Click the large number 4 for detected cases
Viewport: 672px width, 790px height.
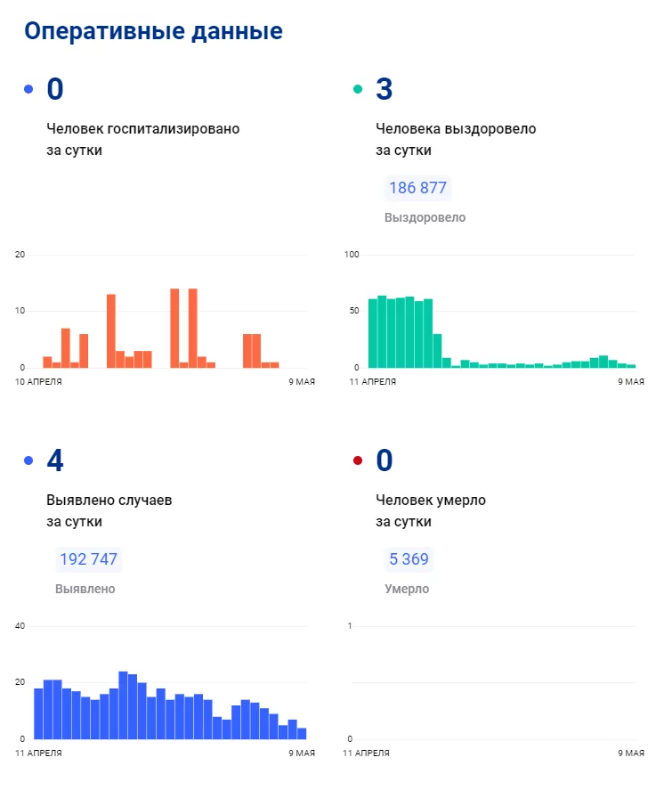pos(55,460)
